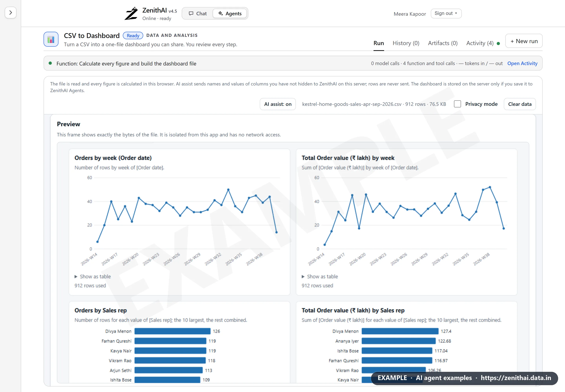The height and width of the screenshot is (392, 565).
Task: Enable the Privacy mode checkbox
Action: [x=457, y=104]
